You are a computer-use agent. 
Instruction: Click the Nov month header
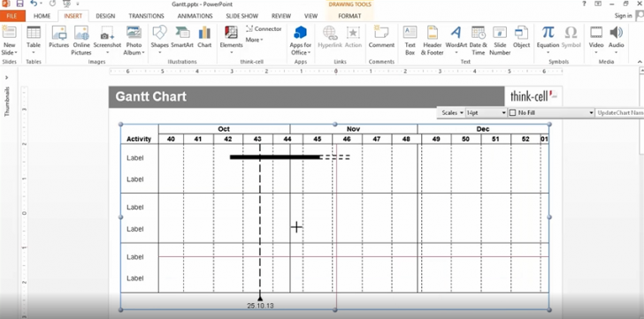tap(353, 129)
